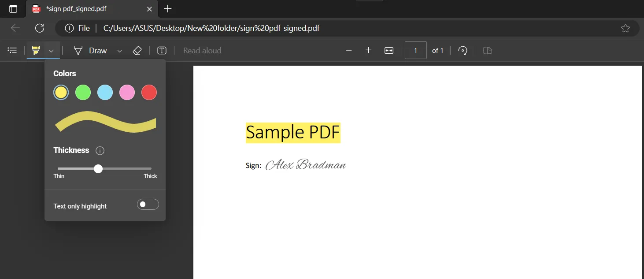Open a new browser tab
This screenshot has width=644, height=279.
(168, 9)
